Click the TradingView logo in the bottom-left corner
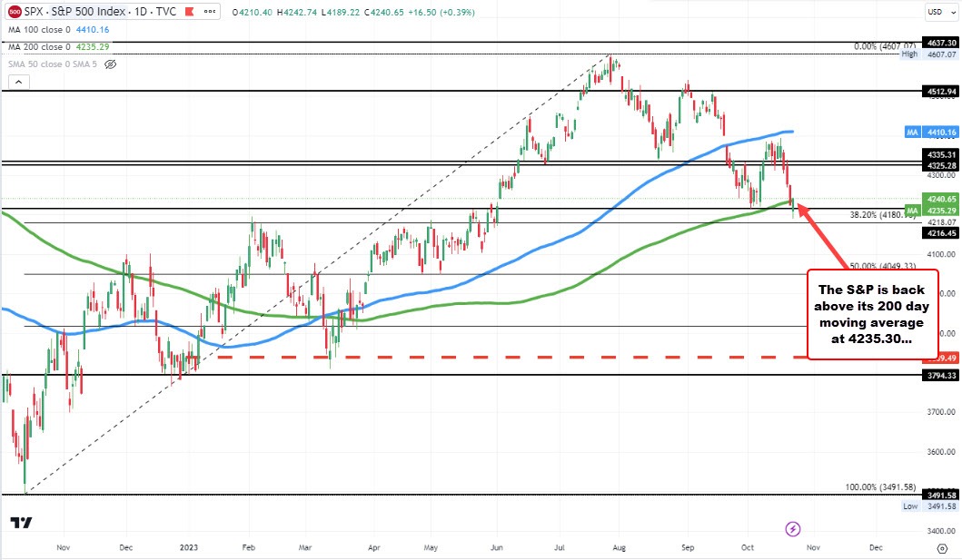The image size is (962, 560). (22, 523)
